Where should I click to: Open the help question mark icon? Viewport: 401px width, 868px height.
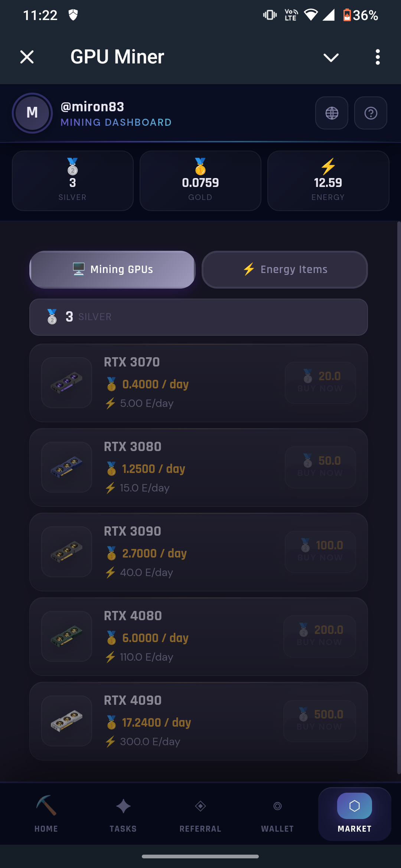371,113
